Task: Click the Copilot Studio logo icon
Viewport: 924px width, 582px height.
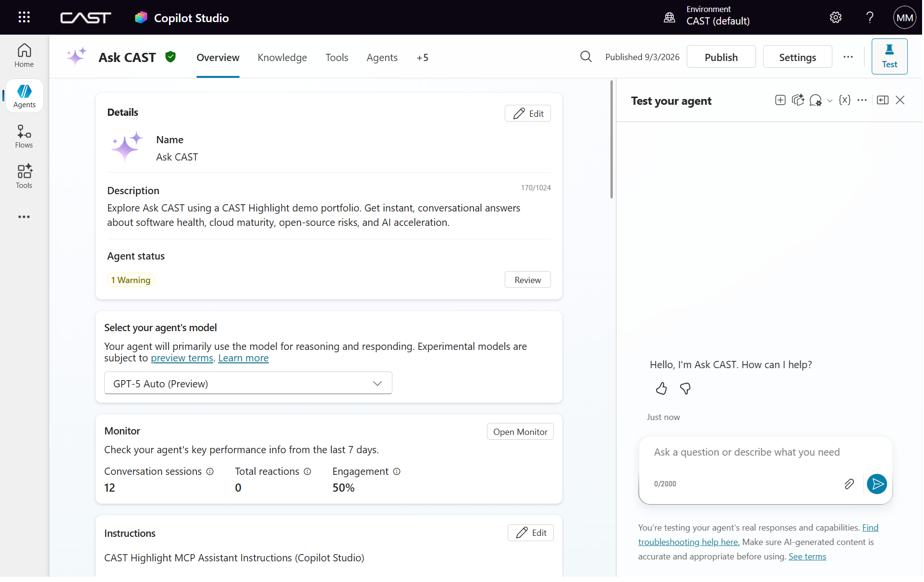Action: pos(141,18)
